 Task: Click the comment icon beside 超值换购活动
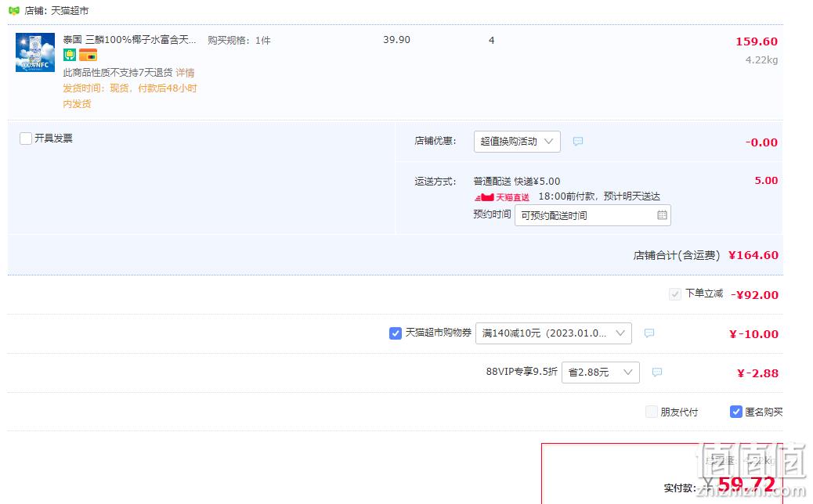(x=577, y=142)
